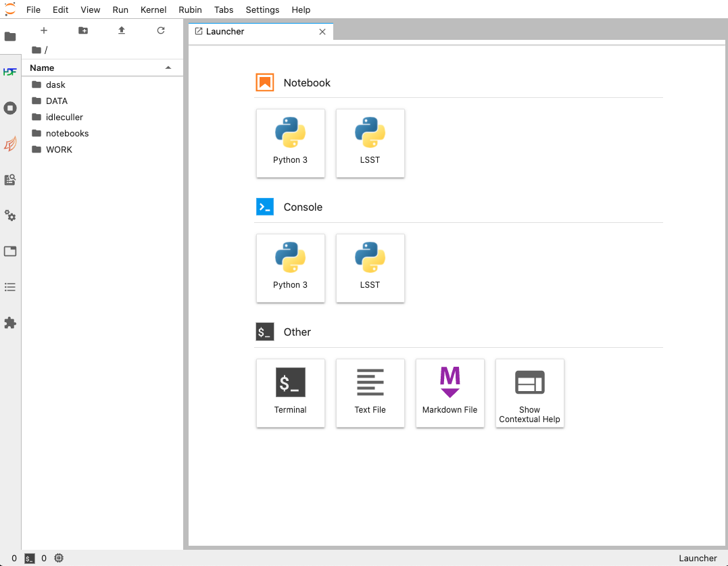Click the Upload Files icon
Image resolution: width=728 pixels, height=566 pixels.
[x=122, y=30]
